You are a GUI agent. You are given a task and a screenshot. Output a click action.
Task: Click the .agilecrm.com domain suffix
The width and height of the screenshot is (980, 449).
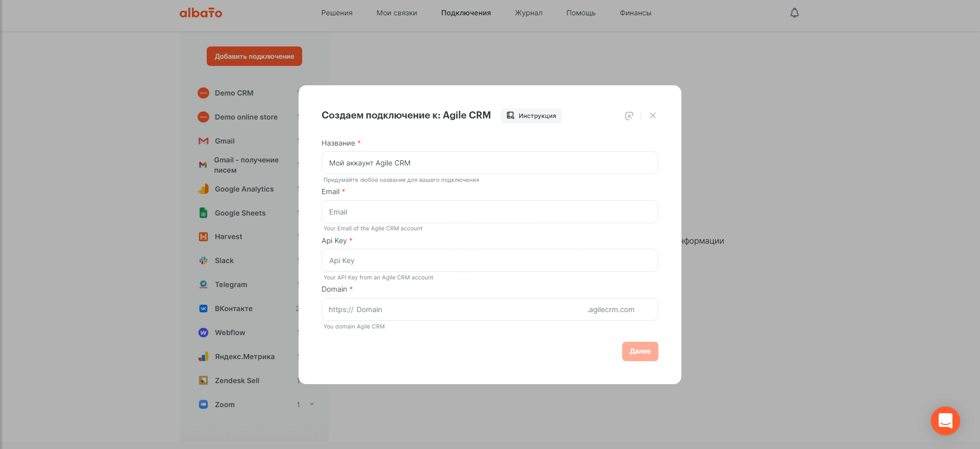click(x=610, y=310)
